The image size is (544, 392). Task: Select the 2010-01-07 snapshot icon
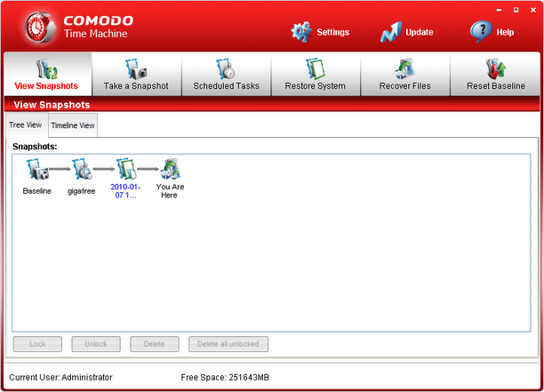(x=126, y=169)
